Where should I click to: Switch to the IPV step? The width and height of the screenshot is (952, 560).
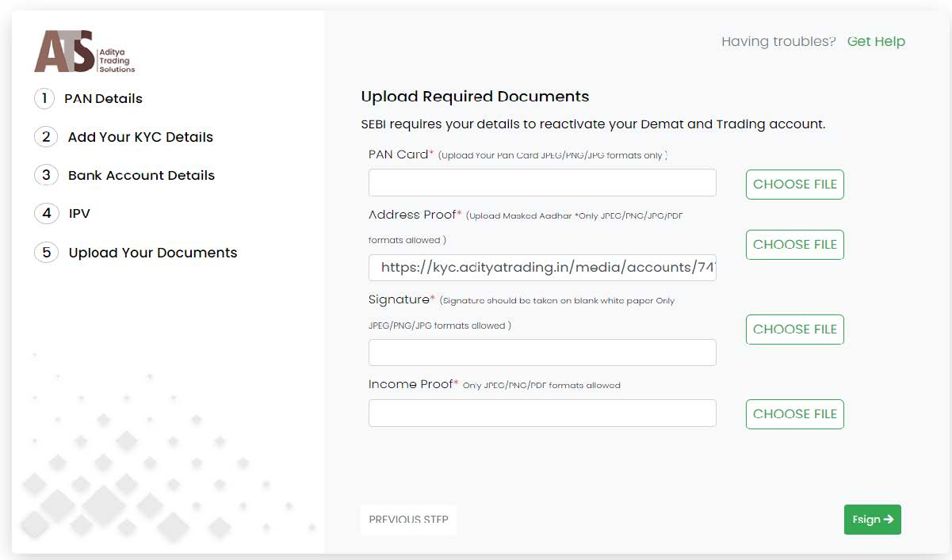79,213
